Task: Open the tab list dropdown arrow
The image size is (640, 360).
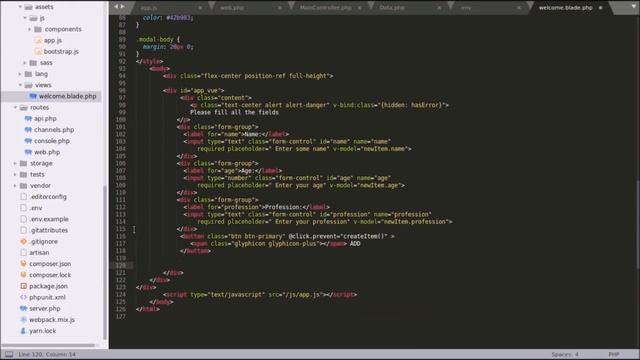Action: [633, 7]
